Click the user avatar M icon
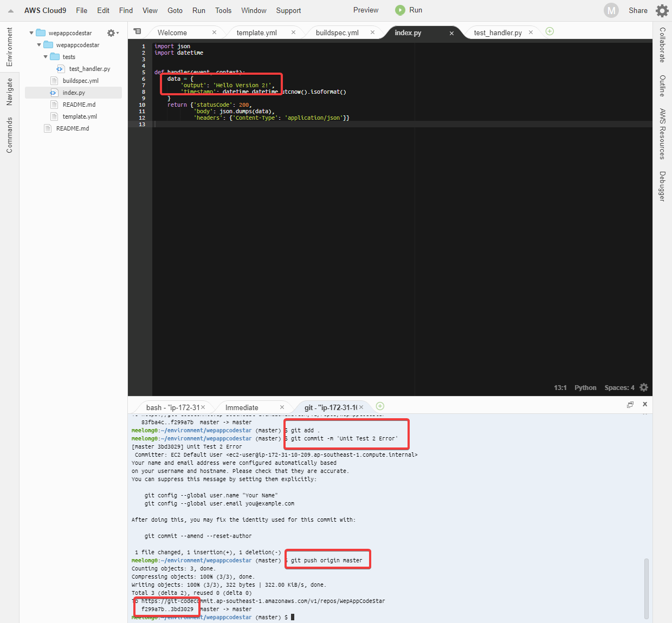This screenshot has width=672, height=623. pyautogui.click(x=611, y=10)
